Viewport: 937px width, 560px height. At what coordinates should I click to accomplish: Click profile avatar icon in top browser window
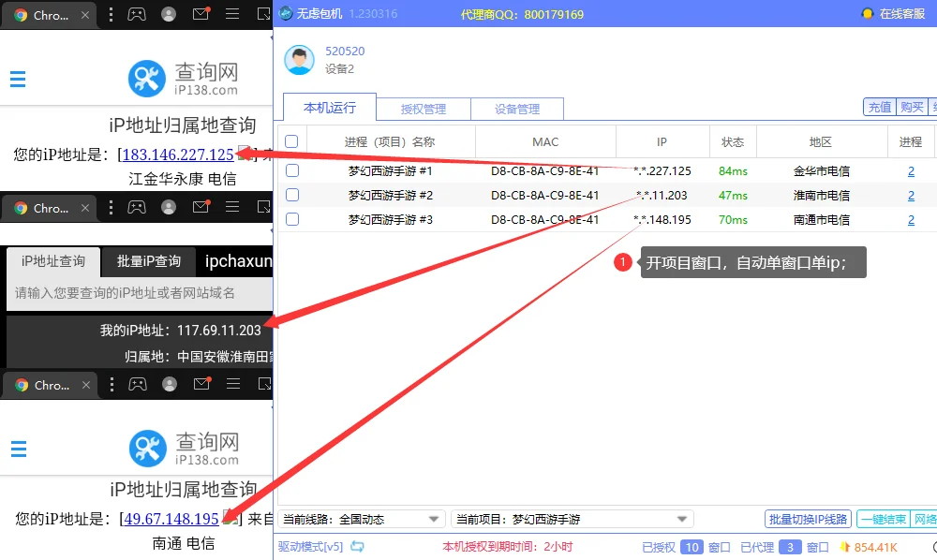(169, 14)
